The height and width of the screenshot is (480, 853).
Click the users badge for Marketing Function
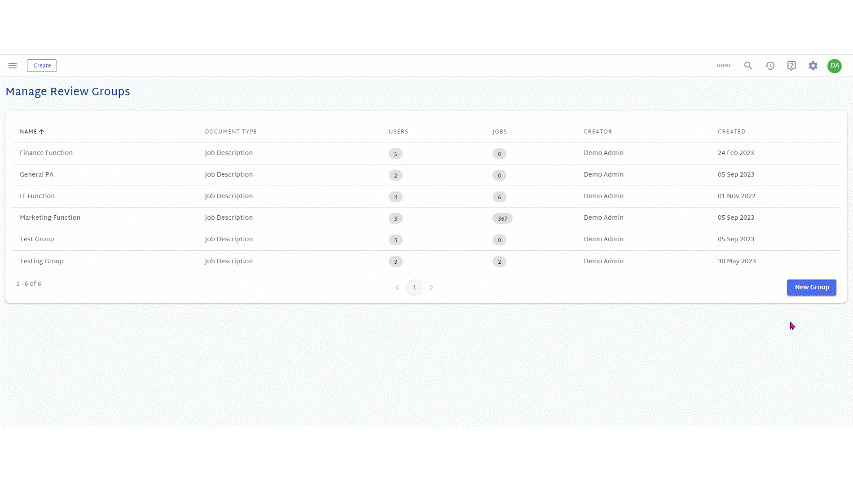point(395,218)
